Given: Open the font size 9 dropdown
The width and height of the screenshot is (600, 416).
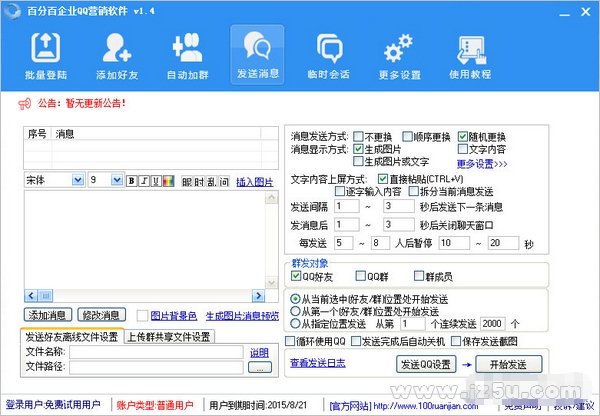Looking at the screenshot, I should click(117, 180).
